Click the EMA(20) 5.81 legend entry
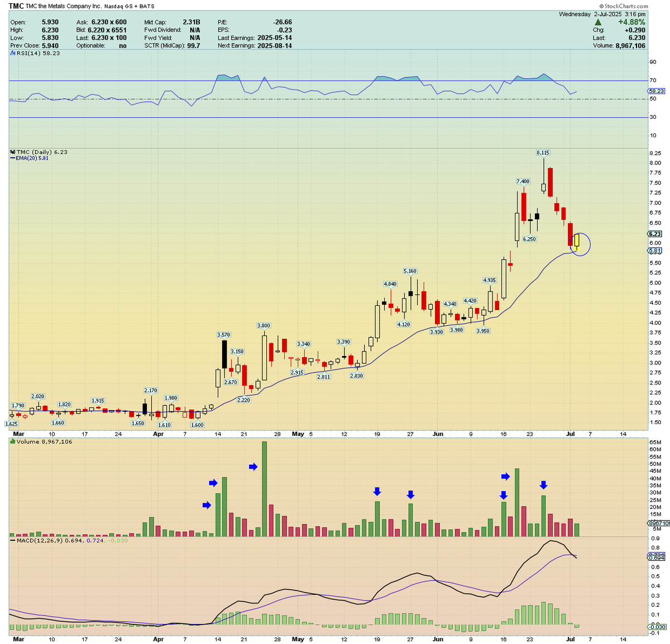670x644 pixels. [29, 158]
